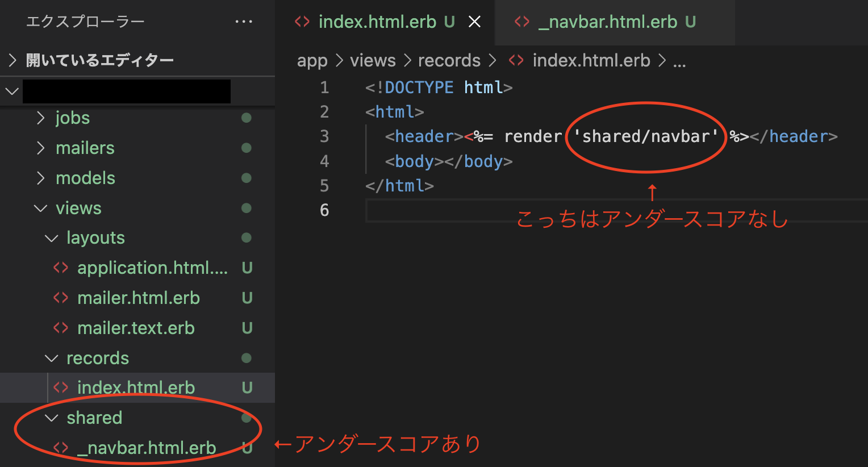Click the closing html tag on line 5
The height and width of the screenshot is (467, 868).
click(x=399, y=186)
